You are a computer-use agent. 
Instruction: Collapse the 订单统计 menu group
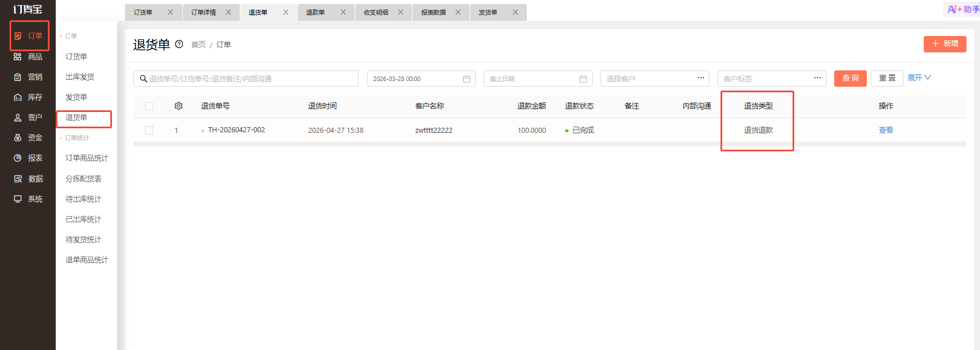point(75,138)
